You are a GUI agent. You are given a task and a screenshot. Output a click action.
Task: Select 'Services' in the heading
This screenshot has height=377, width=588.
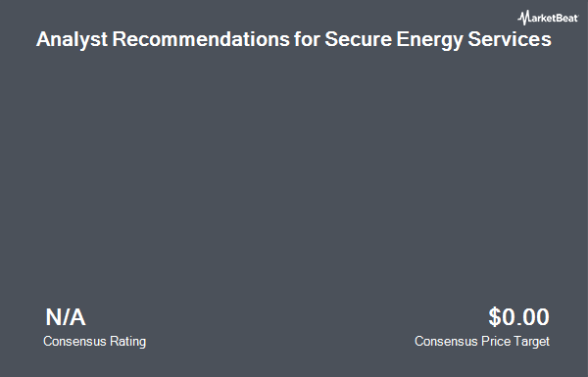coord(510,38)
